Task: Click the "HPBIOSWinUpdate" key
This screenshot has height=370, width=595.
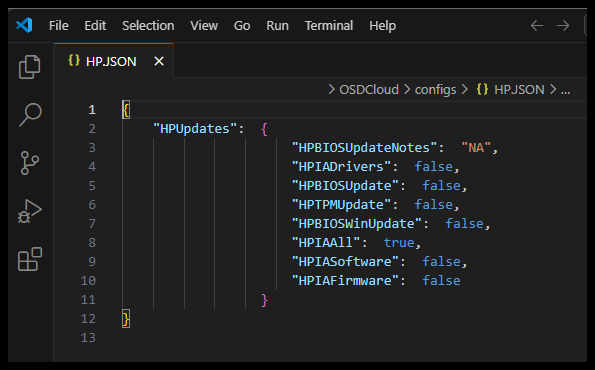Action: 357,224
